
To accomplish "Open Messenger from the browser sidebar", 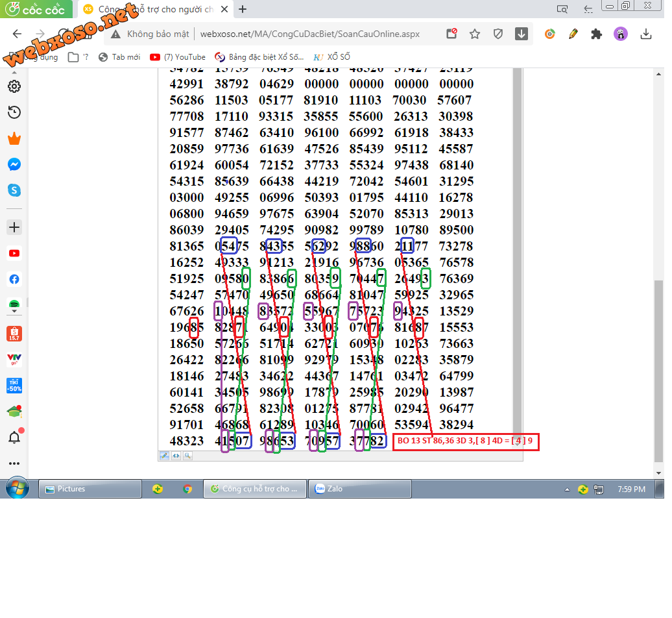I will click(14, 165).
